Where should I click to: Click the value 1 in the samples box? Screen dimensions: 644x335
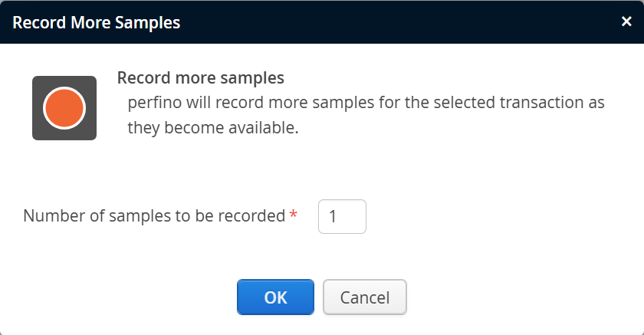click(333, 217)
